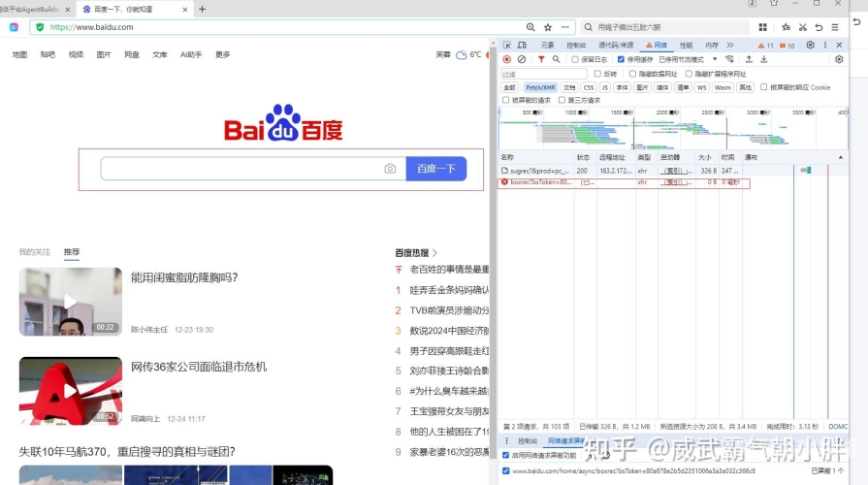Expand more DevTools tabs with the double chevron

tap(730, 45)
